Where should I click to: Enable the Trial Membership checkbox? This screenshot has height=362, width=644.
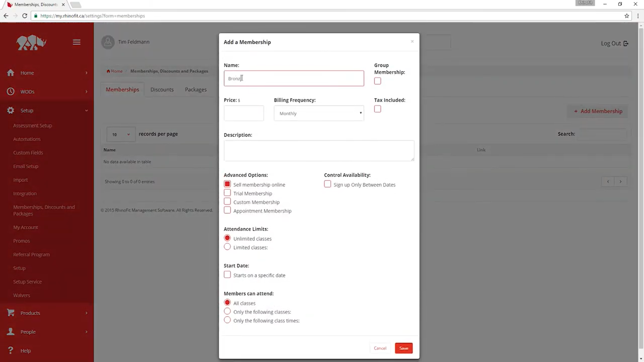[227, 193]
